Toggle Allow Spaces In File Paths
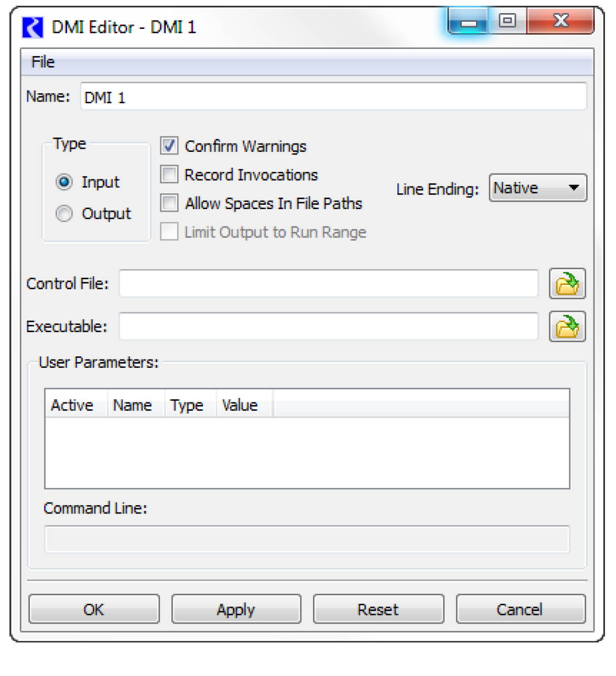The image size is (616, 676). pos(169,203)
